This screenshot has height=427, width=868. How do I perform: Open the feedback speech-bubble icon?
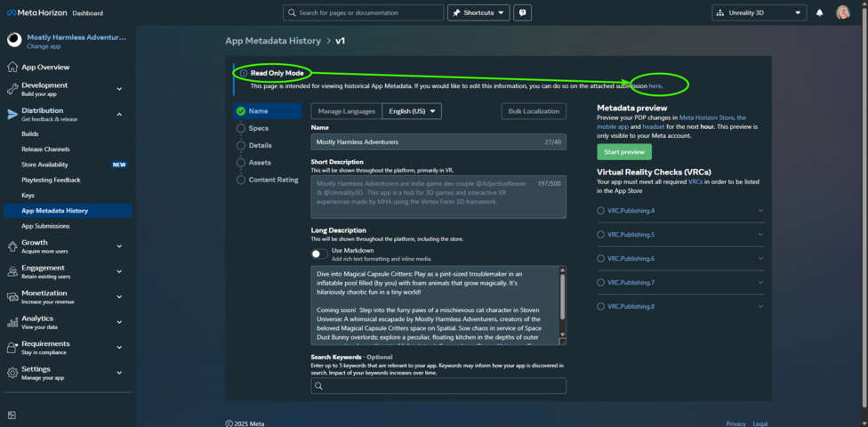[523, 12]
